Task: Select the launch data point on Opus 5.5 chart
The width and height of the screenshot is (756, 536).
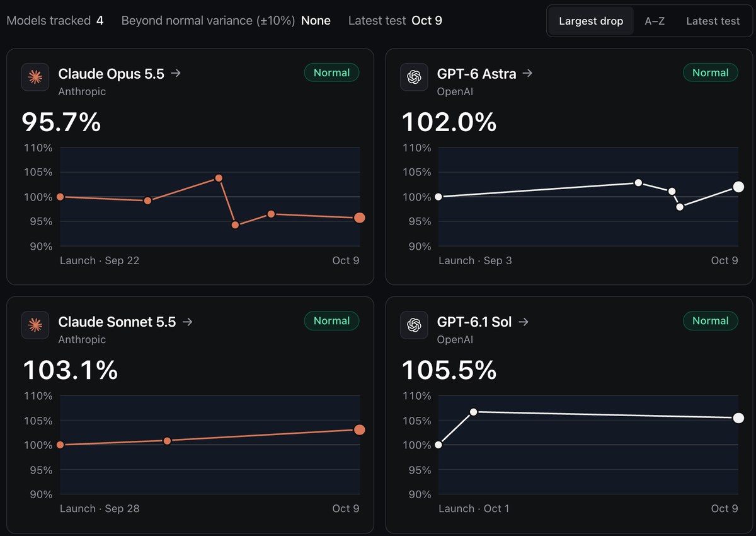Action: (x=60, y=197)
